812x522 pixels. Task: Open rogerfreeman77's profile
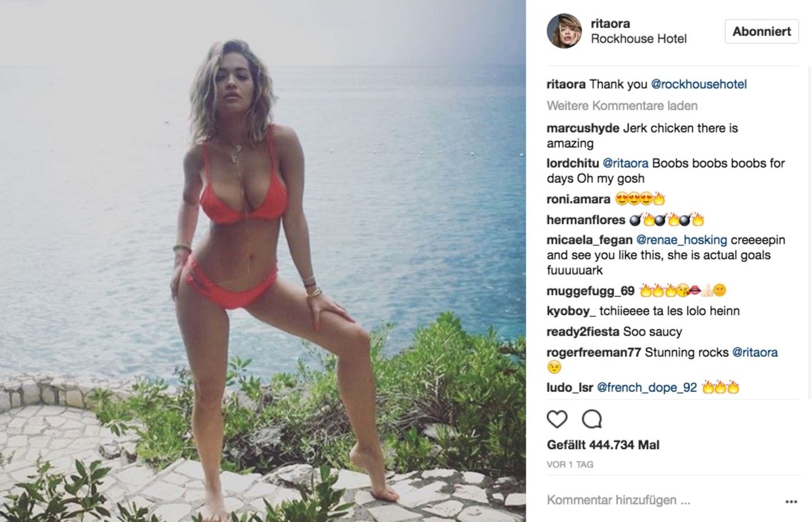pos(593,353)
